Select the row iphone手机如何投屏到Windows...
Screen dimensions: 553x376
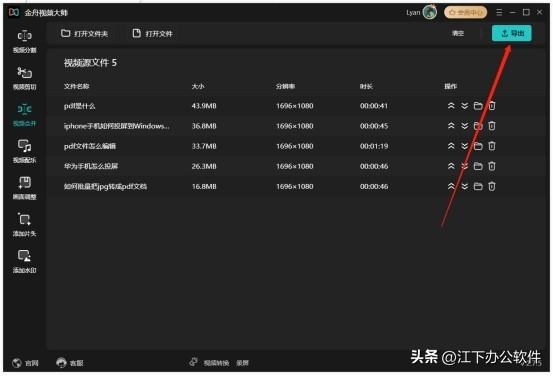(x=296, y=126)
